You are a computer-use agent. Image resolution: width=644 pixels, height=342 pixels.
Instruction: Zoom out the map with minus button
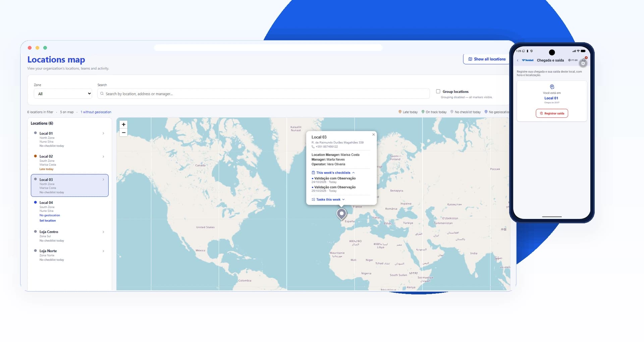click(x=123, y=132)
